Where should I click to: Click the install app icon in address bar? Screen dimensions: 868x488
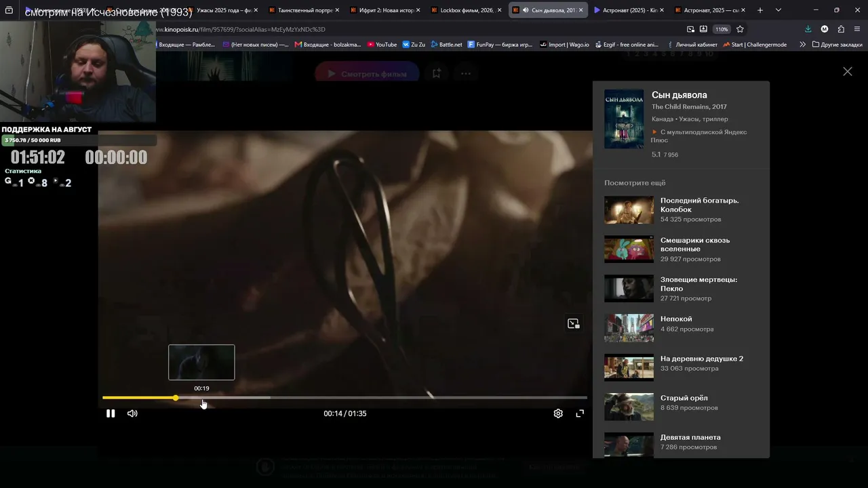pos(703,29)
